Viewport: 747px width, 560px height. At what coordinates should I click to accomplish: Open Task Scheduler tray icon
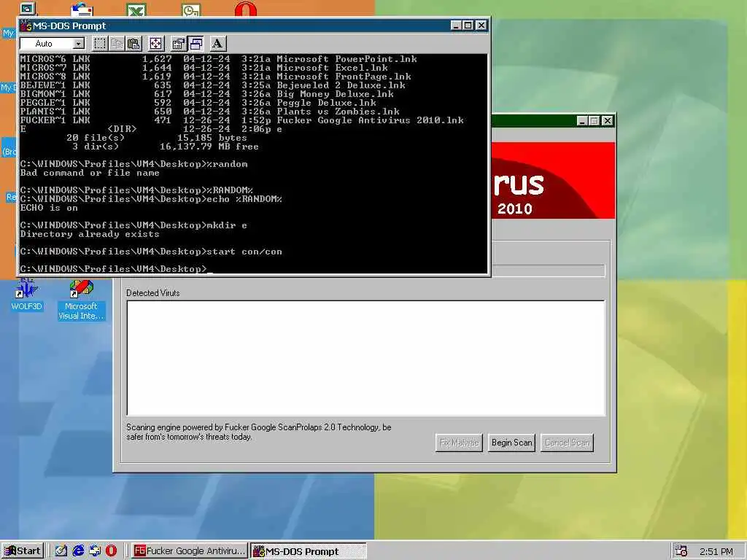681,551
